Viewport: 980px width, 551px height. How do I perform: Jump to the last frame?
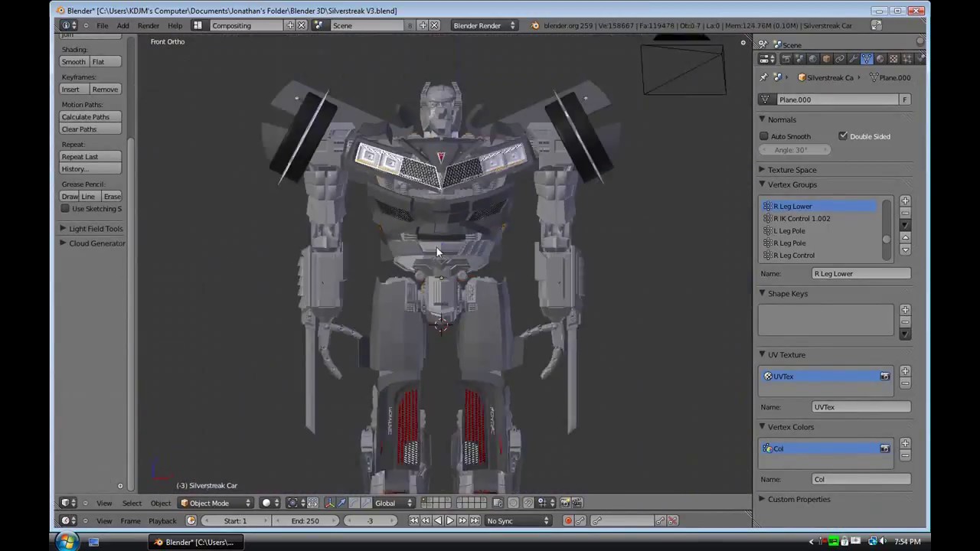click(475, 520)
